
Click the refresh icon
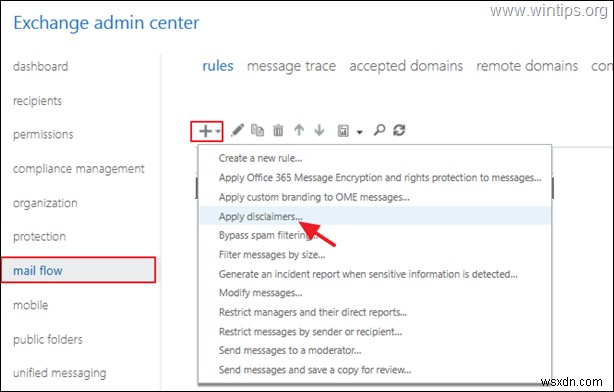pos(399,130)
